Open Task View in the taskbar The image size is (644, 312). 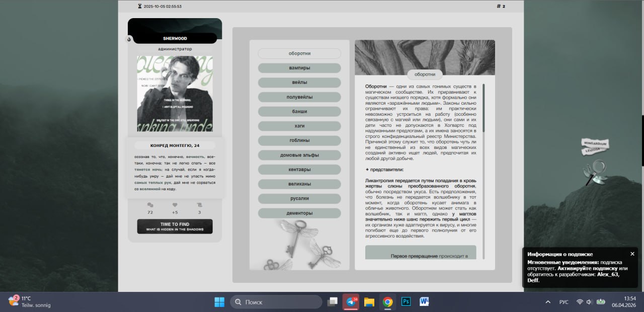pyautogui.click(x=332, y=302)
